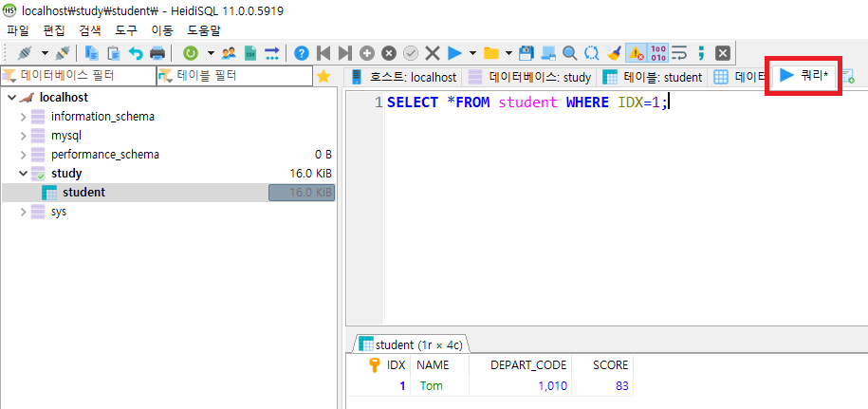Image resolution: width=868 pixels, height=409 pixels.
Task: Click the green semicolon delimiter icon
Action: coord(701,53)
